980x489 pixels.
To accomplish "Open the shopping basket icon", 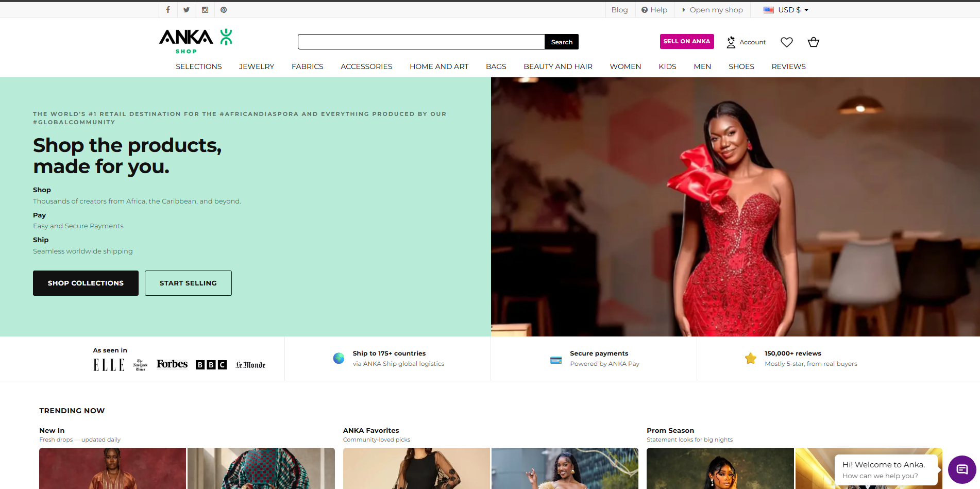I will (x=814, y=42).
